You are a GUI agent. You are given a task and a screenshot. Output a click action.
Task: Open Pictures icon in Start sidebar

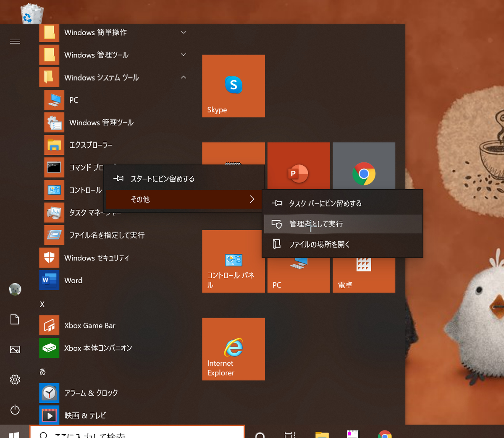(15, 349)
